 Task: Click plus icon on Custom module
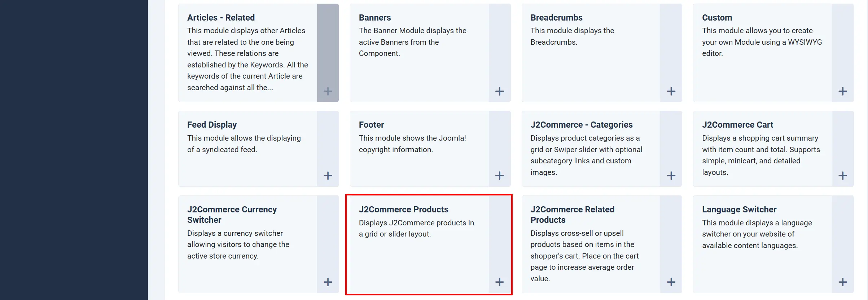point(843,91)
